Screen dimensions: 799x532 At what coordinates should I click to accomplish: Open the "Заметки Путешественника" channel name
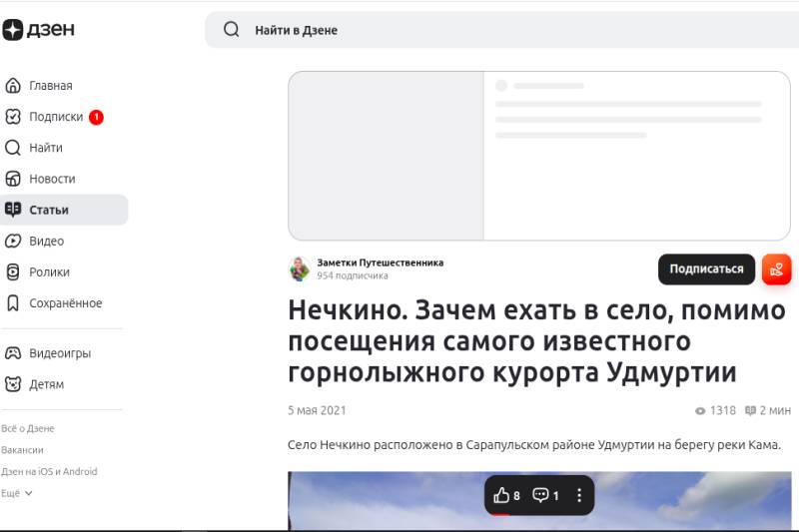(381, 263)
